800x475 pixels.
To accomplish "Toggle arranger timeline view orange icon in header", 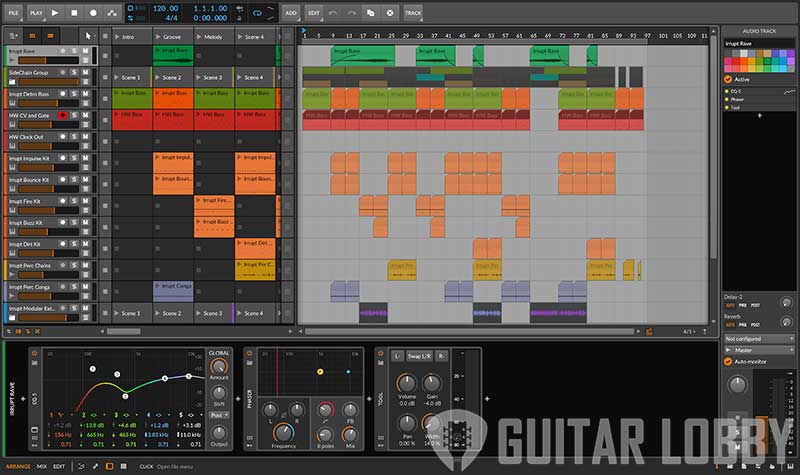I will (x=50, y=36).
